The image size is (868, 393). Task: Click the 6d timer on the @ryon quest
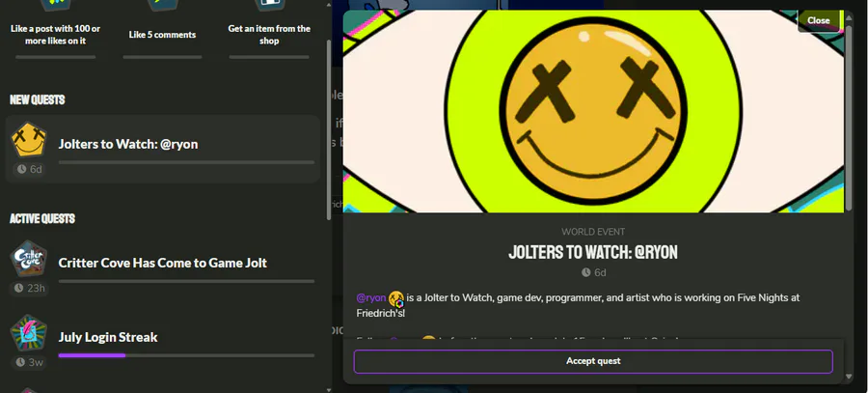pos(29,169)
